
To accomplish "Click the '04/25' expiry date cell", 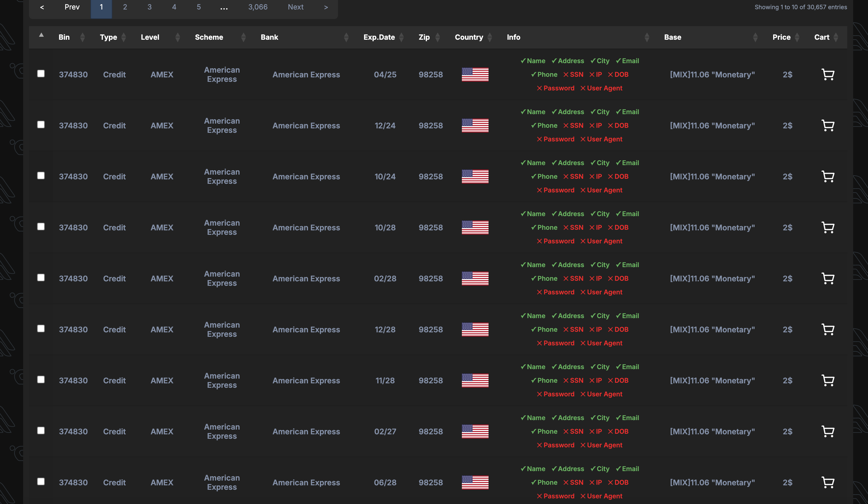I will 385,74.
